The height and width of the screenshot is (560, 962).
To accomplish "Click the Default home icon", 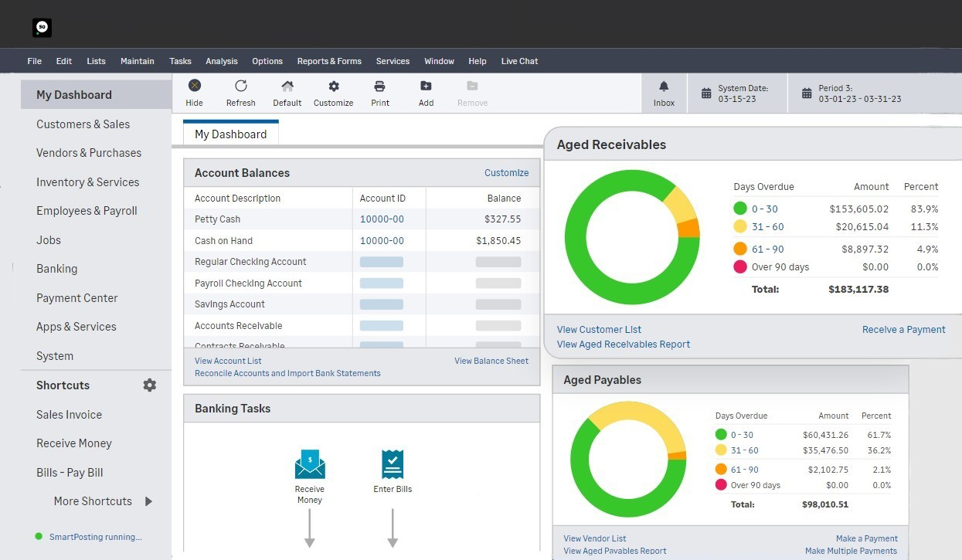I will coord(287,86).
